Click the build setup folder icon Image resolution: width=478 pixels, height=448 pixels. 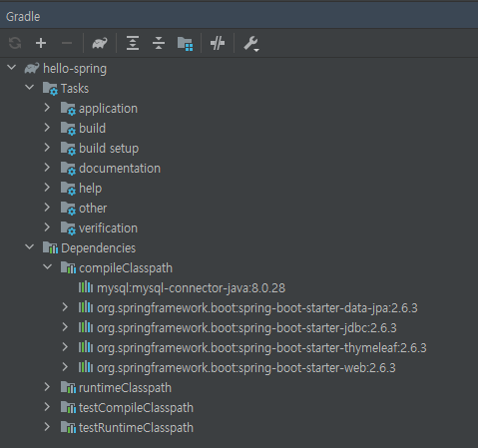68,149
